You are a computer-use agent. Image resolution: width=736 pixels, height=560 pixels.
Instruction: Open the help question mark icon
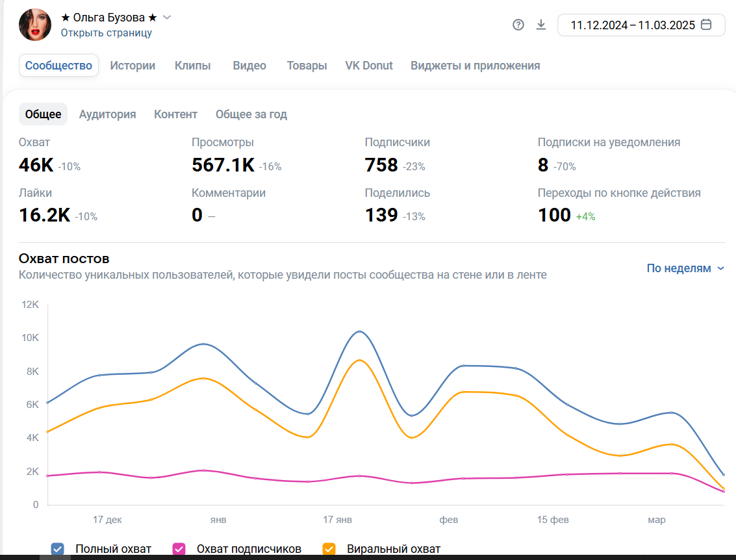[x=518, y=25]
